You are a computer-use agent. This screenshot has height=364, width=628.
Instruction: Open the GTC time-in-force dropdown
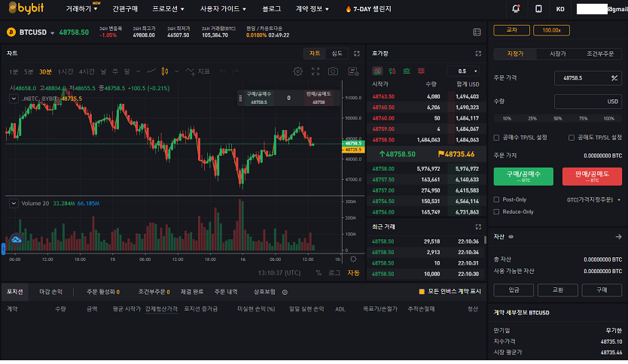coord(593,199)
